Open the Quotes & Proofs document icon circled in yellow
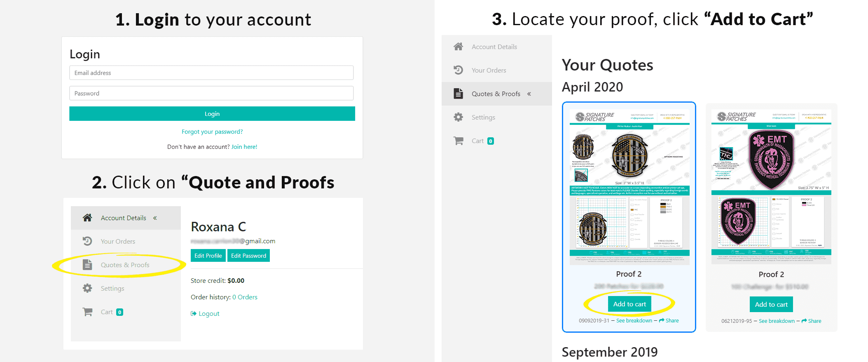The image size is (868, 362). [x=88, y=265]
